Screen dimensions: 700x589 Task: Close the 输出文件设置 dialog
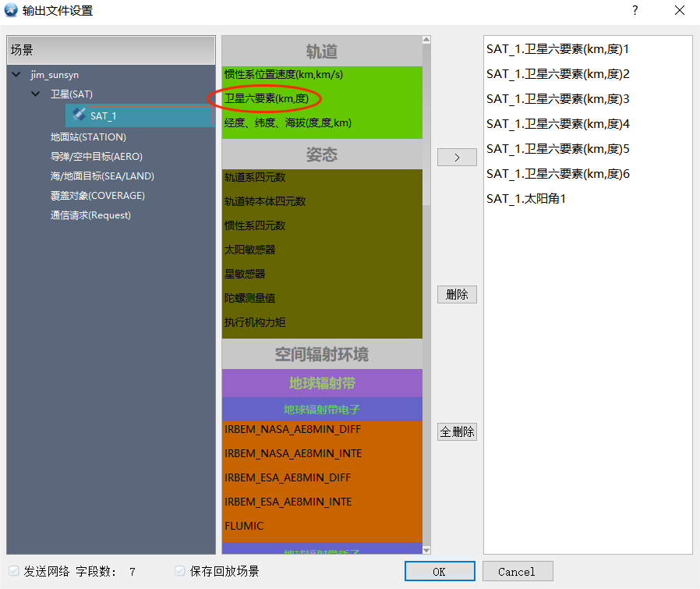(680, 10)
